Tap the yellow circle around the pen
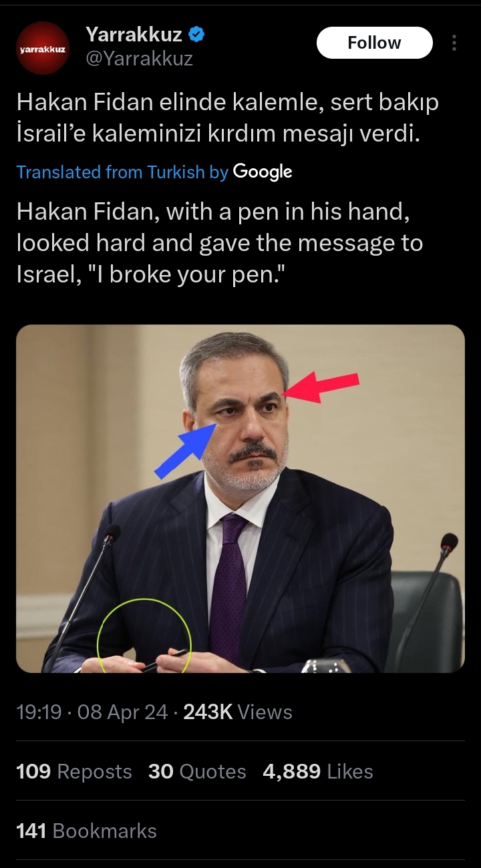Screen dimensions: 481x868 click(144, 636)
